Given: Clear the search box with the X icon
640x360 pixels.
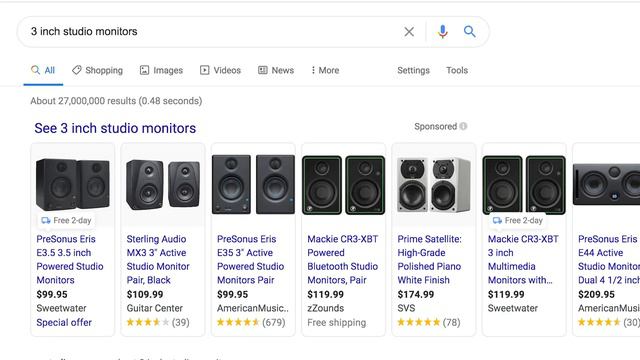Looking at the screenshot, I should [x=409, y=31].
